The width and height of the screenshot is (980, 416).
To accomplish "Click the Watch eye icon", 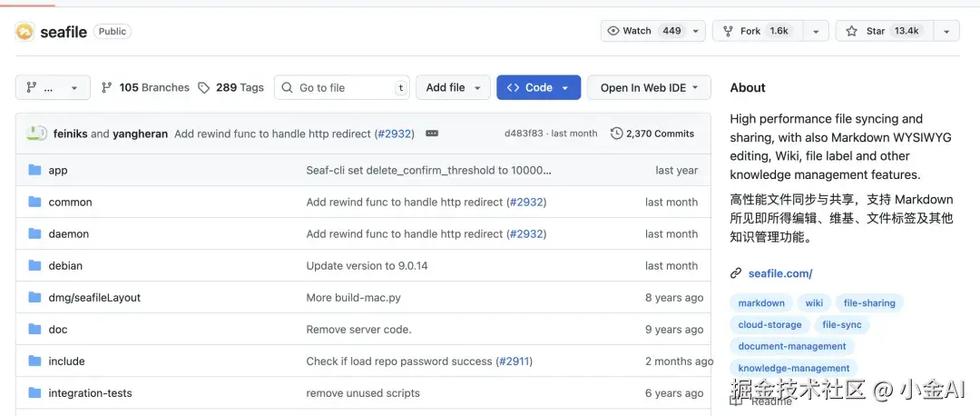I will click(x=613, y=31).
